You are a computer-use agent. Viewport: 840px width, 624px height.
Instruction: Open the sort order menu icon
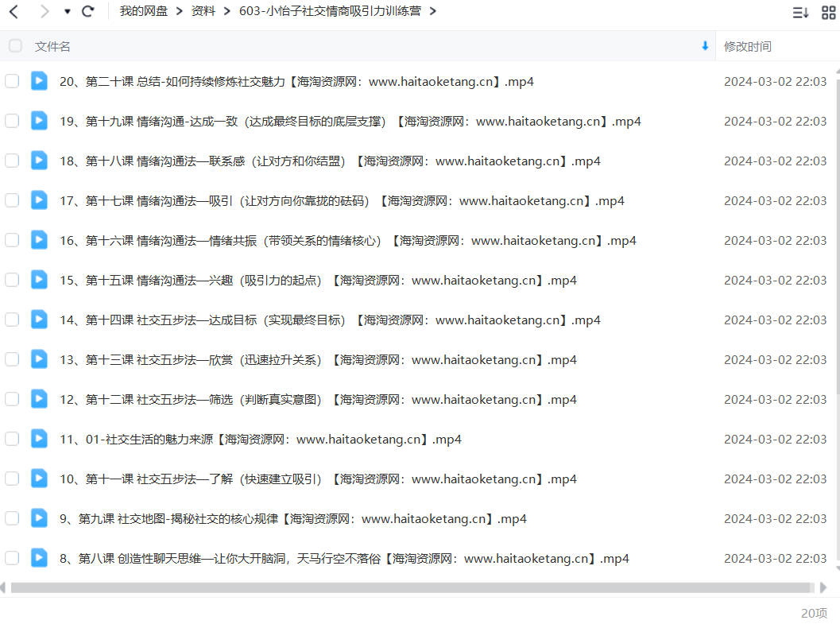point(800,12)
